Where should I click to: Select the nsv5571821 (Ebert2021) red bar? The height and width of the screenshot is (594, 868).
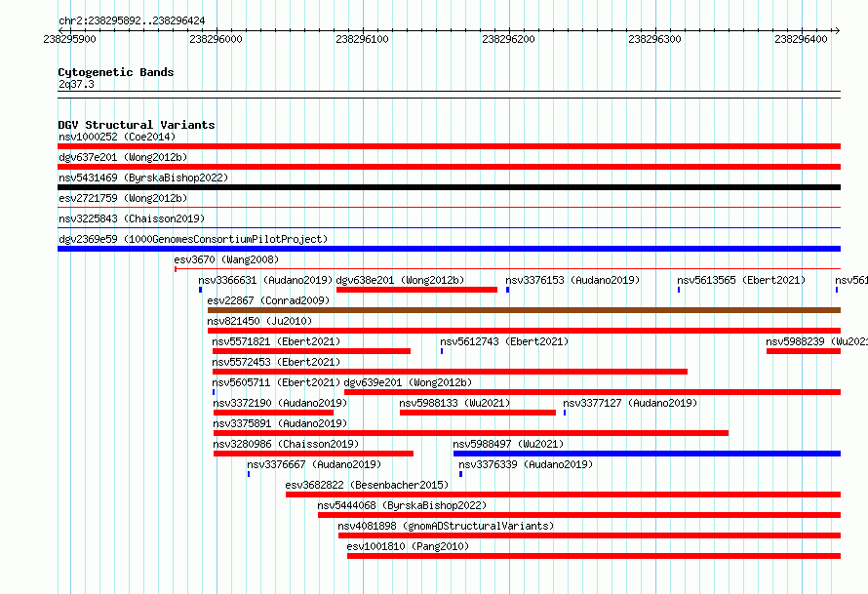[312, 351]
